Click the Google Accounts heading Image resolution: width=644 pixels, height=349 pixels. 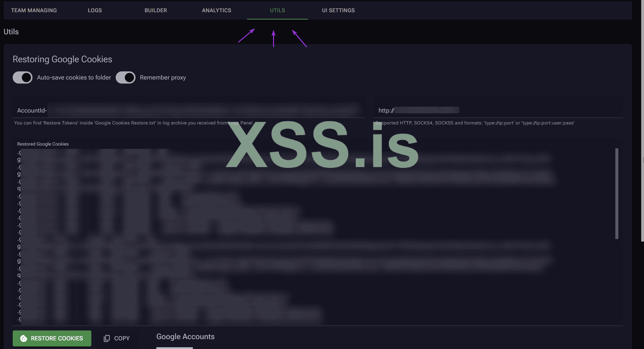click(185, 337)
